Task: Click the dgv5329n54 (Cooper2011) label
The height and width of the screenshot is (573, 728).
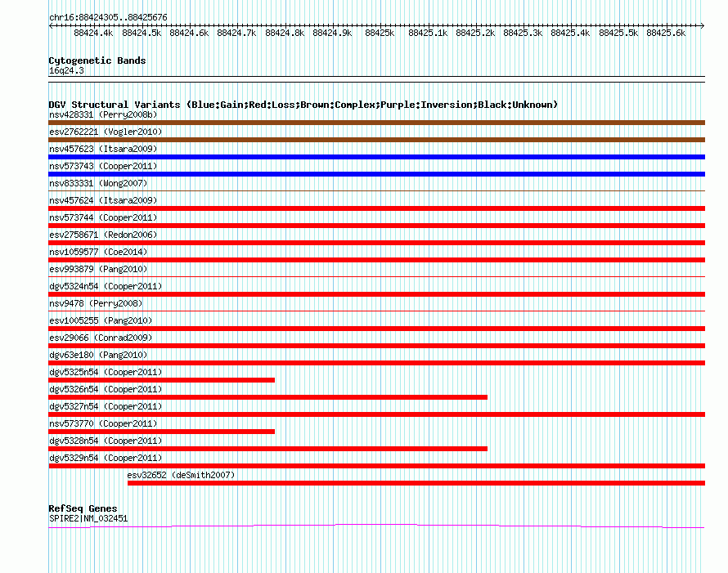Action: click(106, 458)
